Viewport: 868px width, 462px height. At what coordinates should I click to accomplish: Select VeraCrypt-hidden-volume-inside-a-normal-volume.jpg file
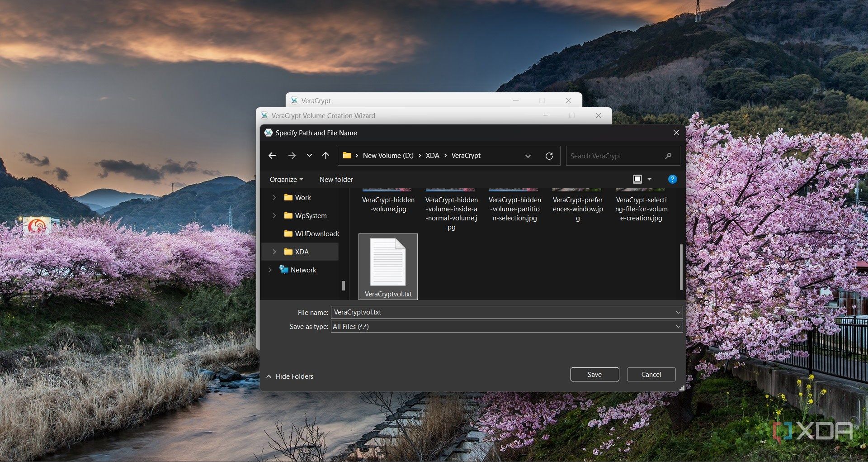pyautogui.click(x=451, y=213)
